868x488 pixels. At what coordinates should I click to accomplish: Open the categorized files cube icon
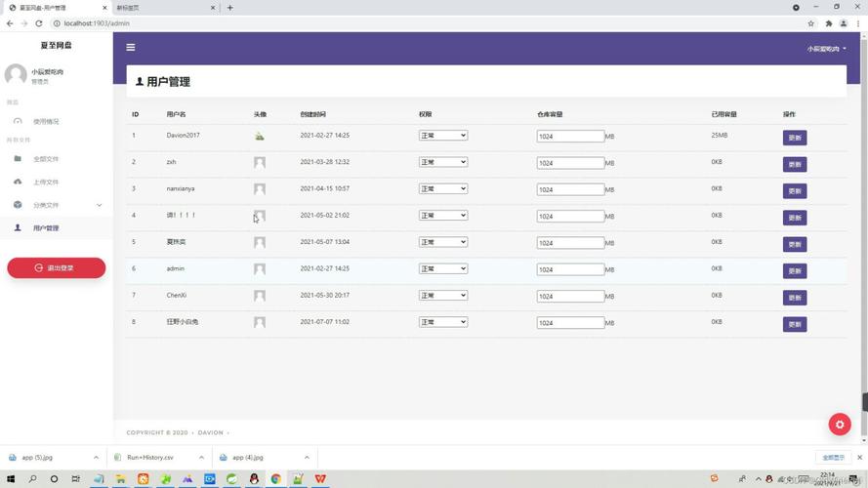coord(18,205)
